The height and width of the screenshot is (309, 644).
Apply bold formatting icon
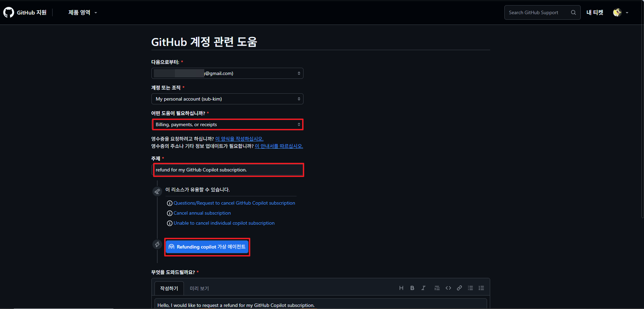[412, 288]
